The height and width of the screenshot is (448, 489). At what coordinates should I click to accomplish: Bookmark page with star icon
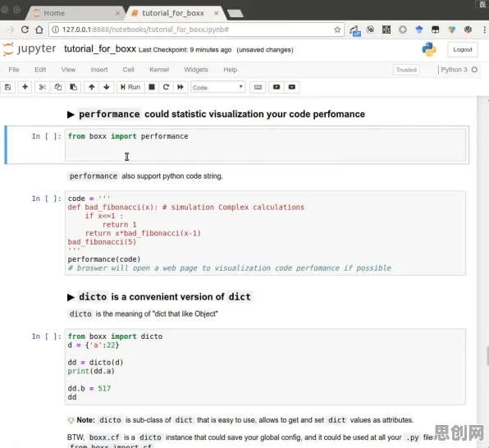tap(337, 30)
